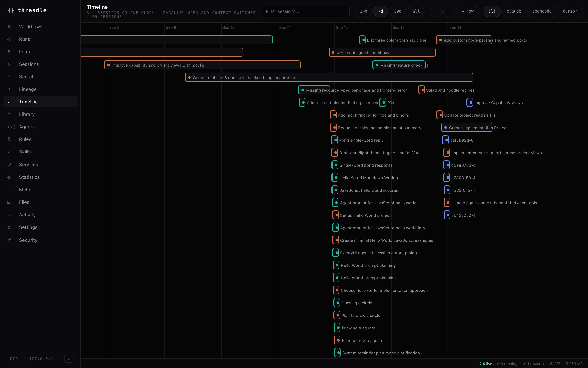Click the 4 live status indicator
The image size is (588, 368).
[486, 364]
